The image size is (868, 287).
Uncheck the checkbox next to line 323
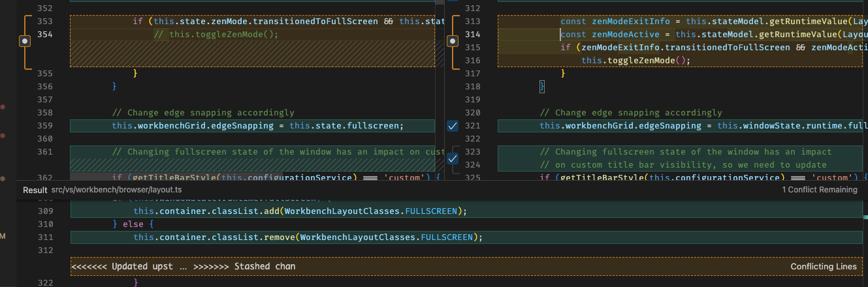[453, 159]
